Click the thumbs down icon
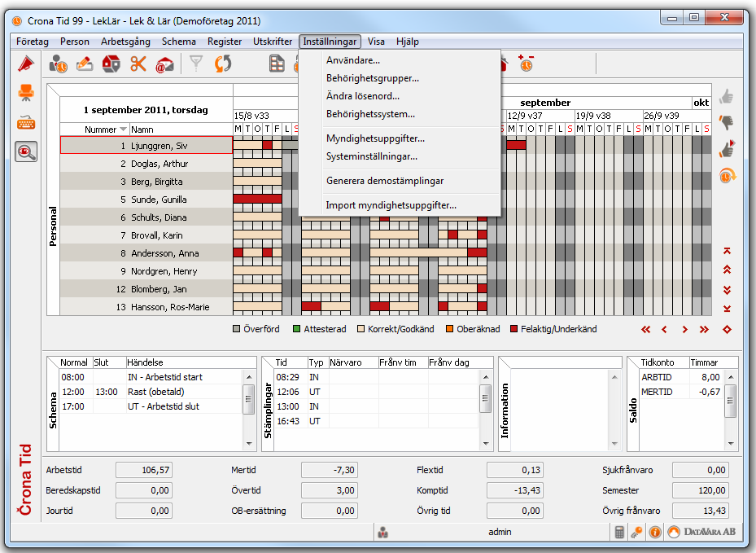 point(726,122)
